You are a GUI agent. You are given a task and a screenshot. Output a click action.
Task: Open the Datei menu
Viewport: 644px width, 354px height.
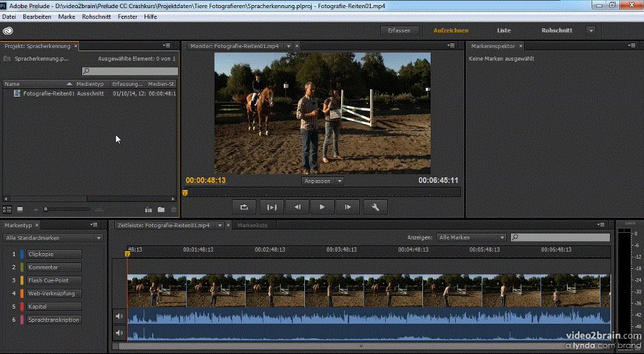tap(9, 17)
